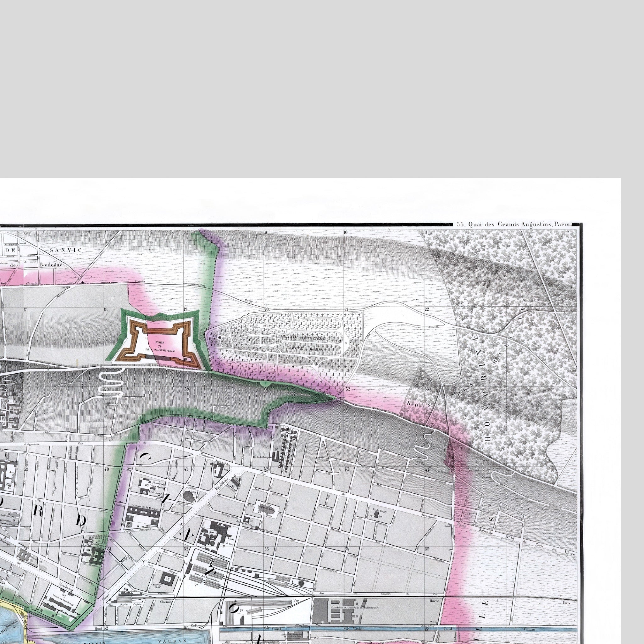Click the Boulogne label near Sanvic
Screen dimensions: 644x644
51,265
